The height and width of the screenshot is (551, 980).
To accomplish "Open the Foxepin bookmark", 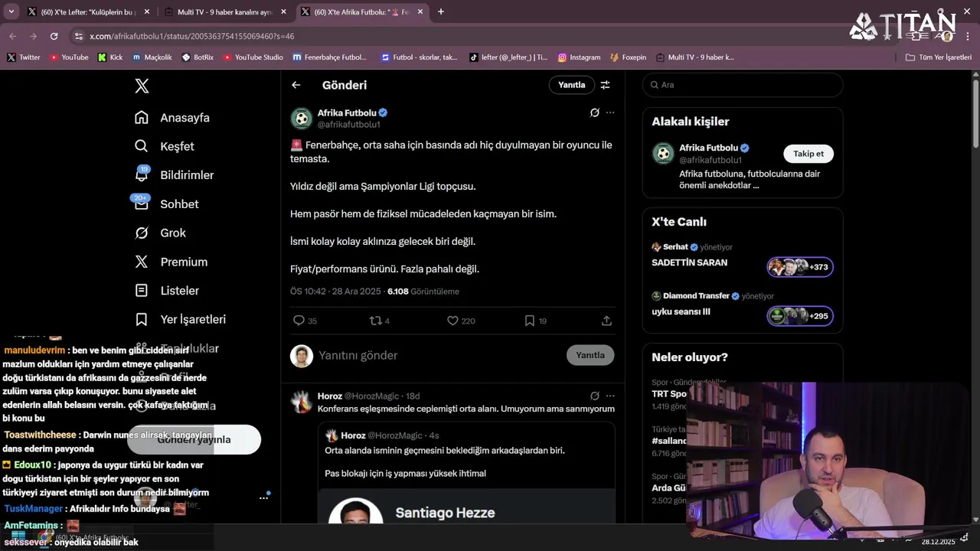I will point(628,57).
